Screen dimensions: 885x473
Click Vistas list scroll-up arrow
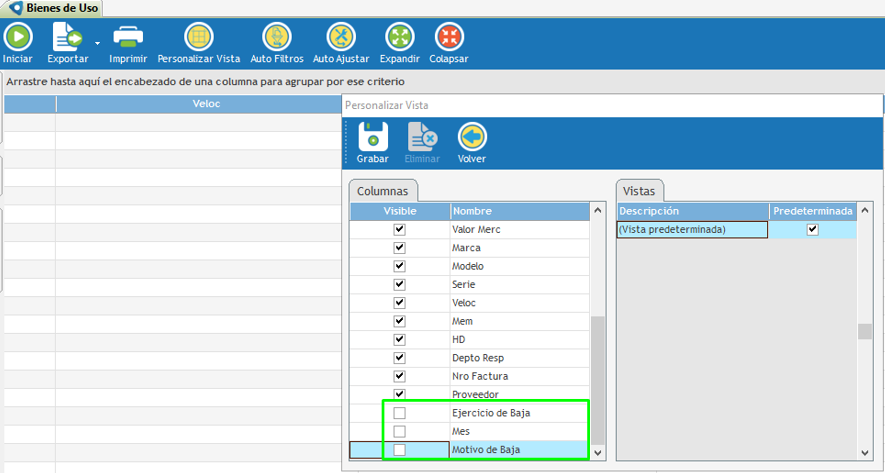pos(864,211)
